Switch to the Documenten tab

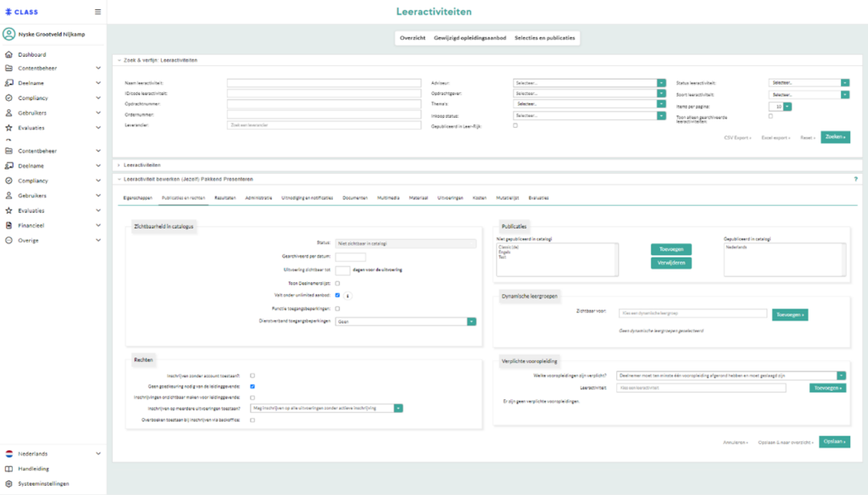[x=355, y=197]
